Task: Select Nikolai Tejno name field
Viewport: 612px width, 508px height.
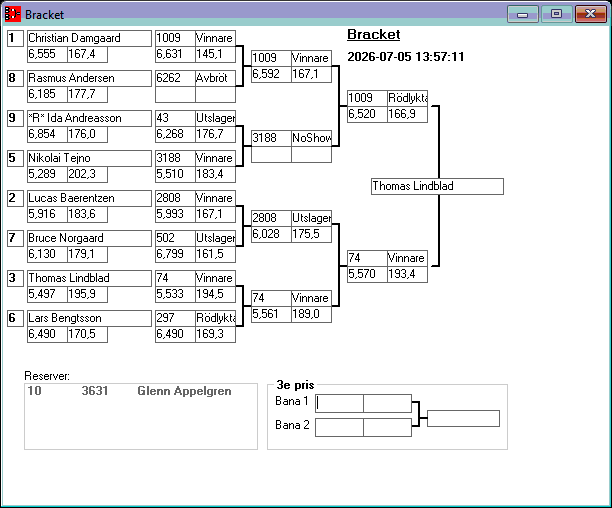Action: point(89,158)
